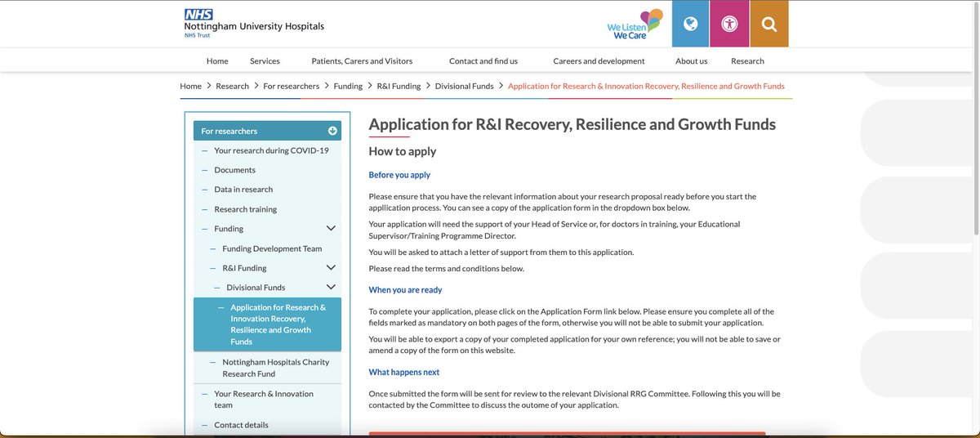Open the pink accessibility icon
The image size is (980, 438).
click(729, 24)
